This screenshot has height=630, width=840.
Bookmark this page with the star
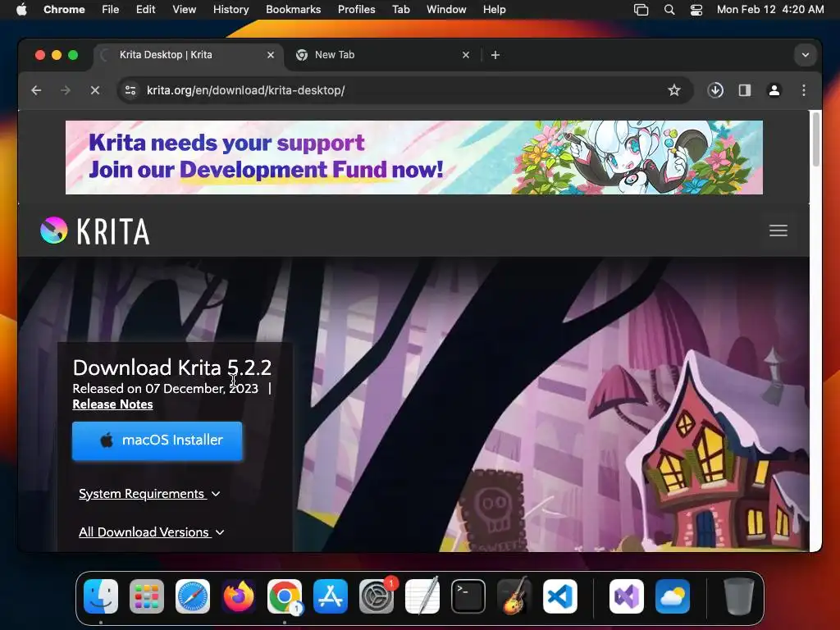coord(674,90)
